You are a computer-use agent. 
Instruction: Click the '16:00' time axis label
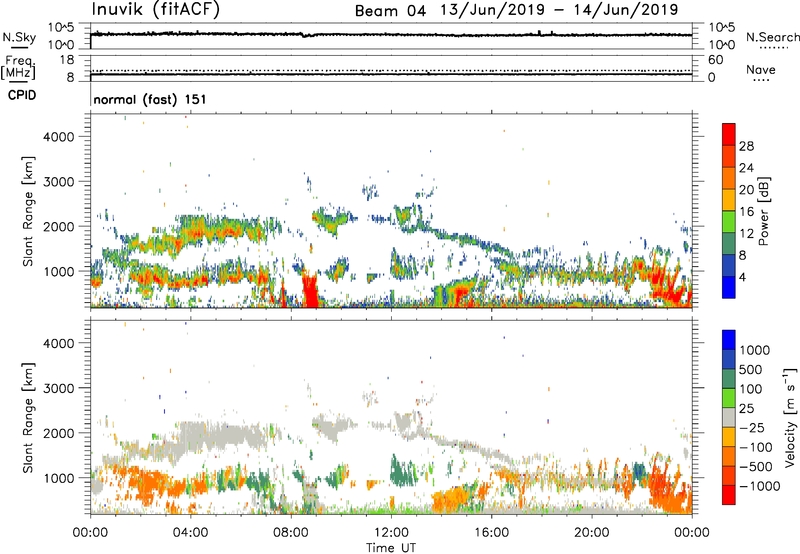[491, 533]
